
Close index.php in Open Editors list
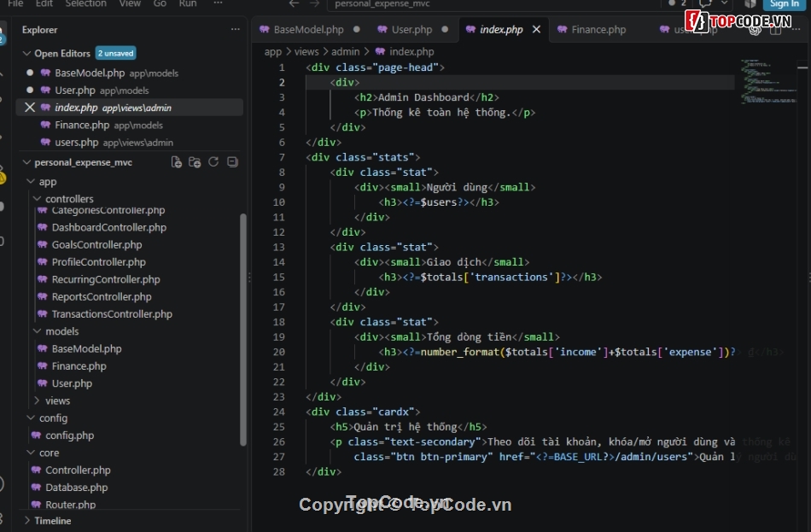(30, 107)
